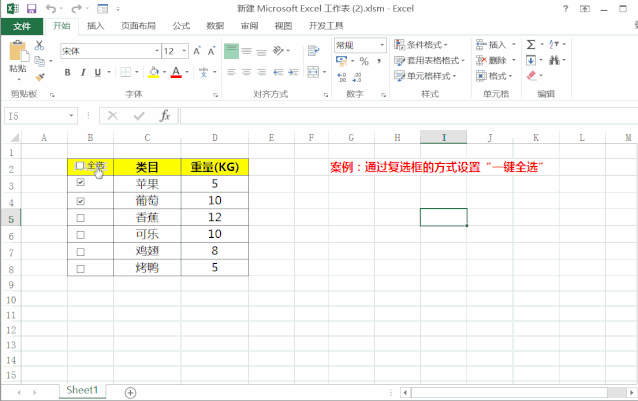Apply comma style format
Image resolution: width=638 pixels, height=401 pixels.
point(379,61)
